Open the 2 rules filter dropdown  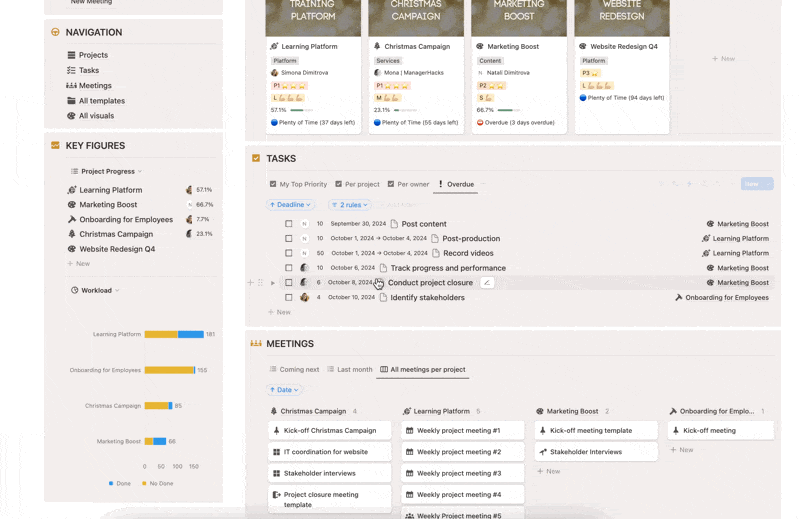[349, 205]
